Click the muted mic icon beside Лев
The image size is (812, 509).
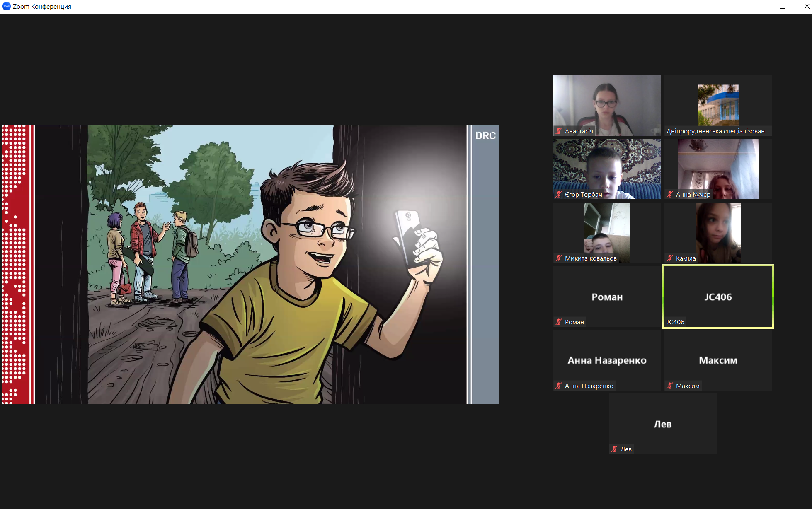(x=614, y=449)
